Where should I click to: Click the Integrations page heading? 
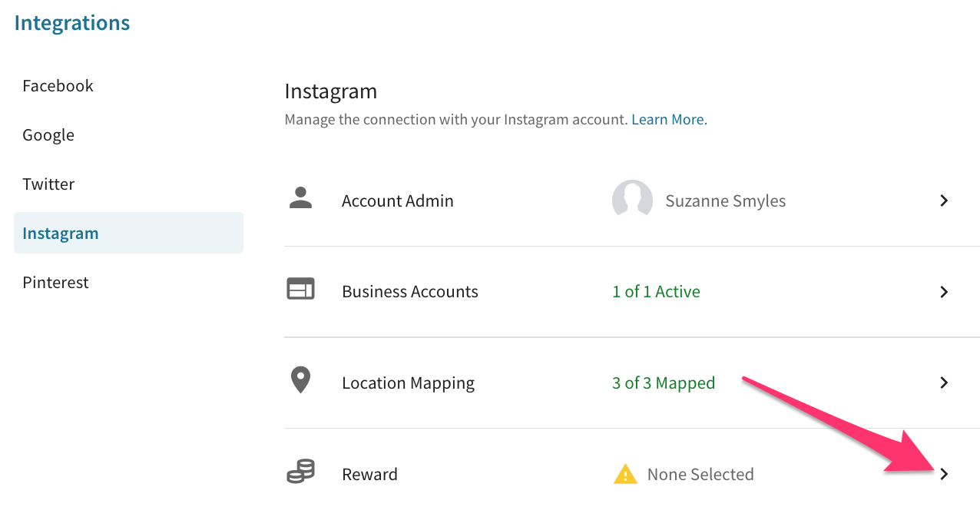pos(72,23)
